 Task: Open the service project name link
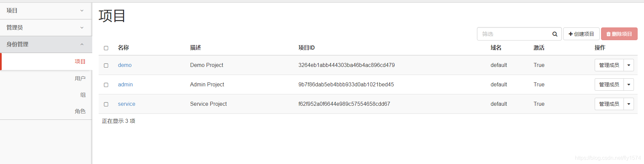coord(126,104)
